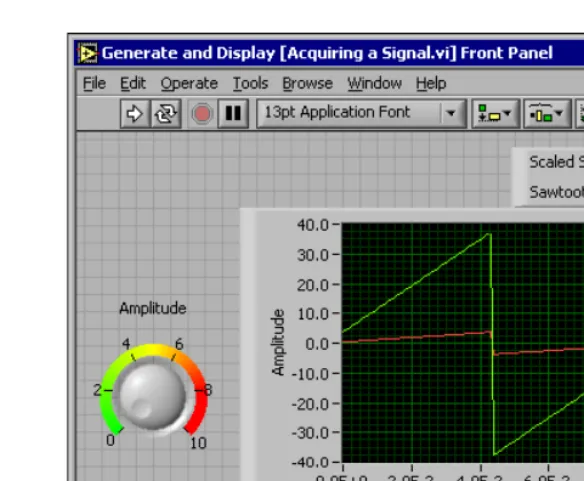Open the Edit menu
This screenshot has width=584, height=481.
point(133,83)
